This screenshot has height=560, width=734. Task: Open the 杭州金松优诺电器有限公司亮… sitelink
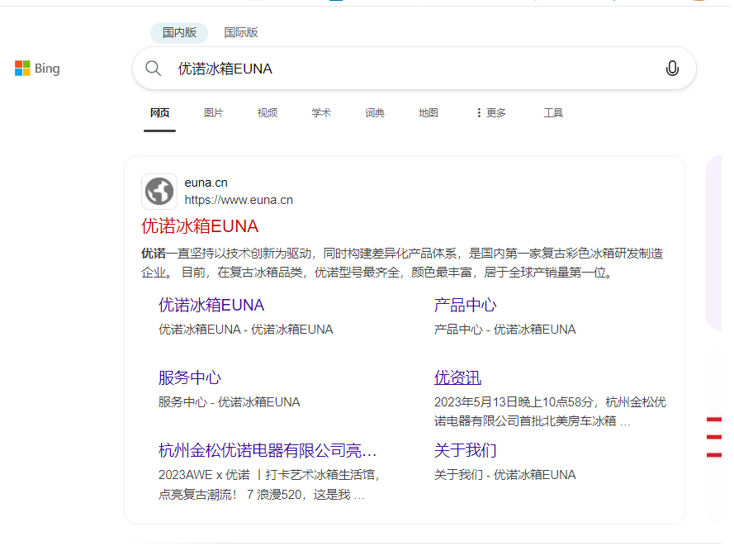268,450
